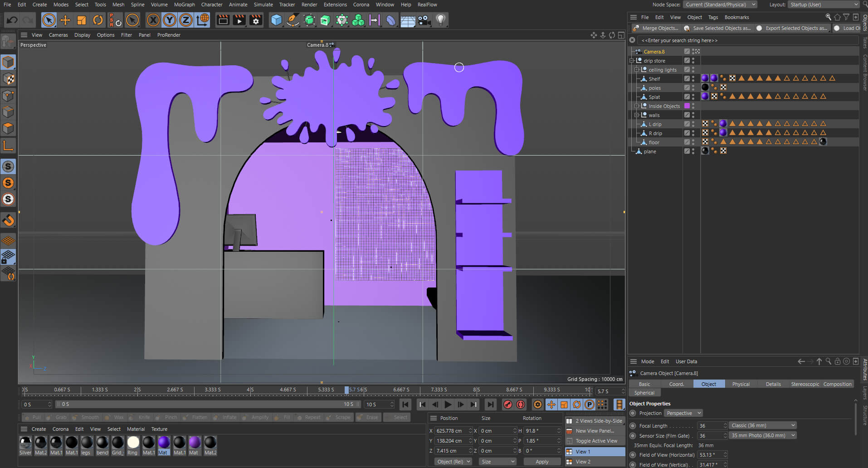Open the Simulate menu
Image resolution: width=868 pixels, height=468 pixels.
coord(263,5)
